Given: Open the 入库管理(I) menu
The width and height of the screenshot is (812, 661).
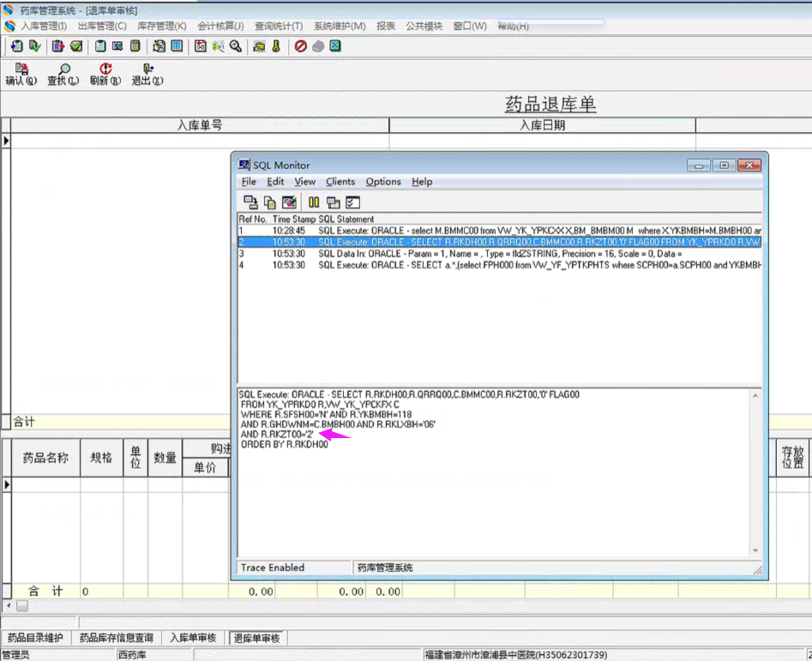Looking at the screenshot, I should coord(44,26).
